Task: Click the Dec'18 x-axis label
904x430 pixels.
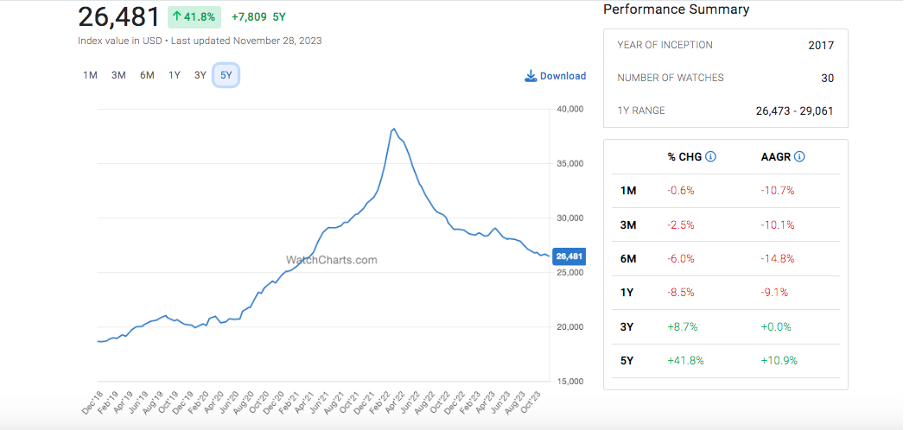Action: [x=92, y=401]
